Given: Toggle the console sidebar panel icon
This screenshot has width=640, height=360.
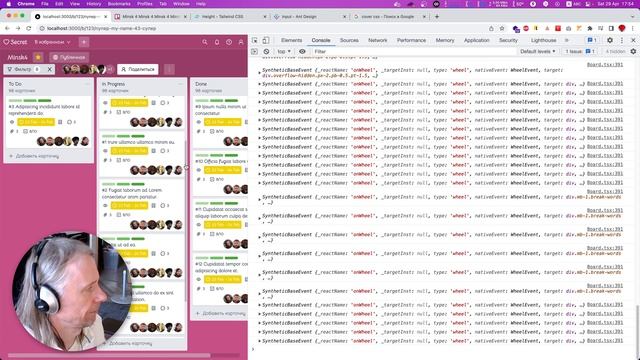Looking at the screenshot, I should coord(254,51).
